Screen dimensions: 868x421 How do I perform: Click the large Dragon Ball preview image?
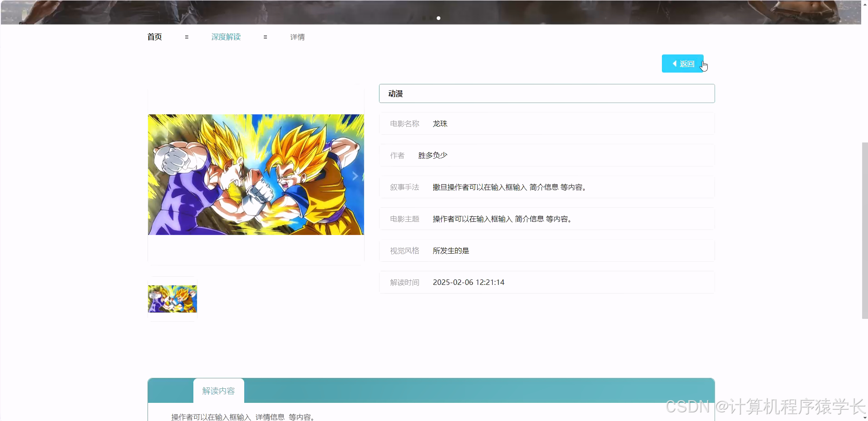click(x=256, y=175)
